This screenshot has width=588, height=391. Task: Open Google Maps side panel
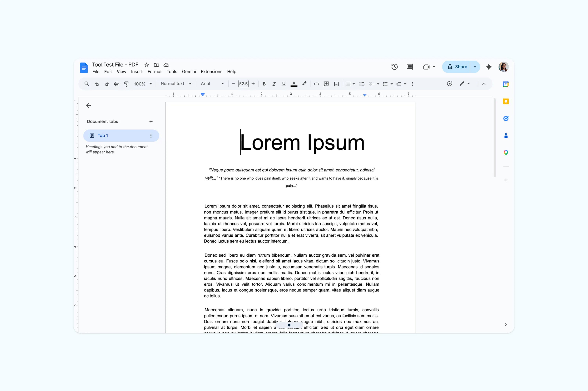click(x=506, y=153)
